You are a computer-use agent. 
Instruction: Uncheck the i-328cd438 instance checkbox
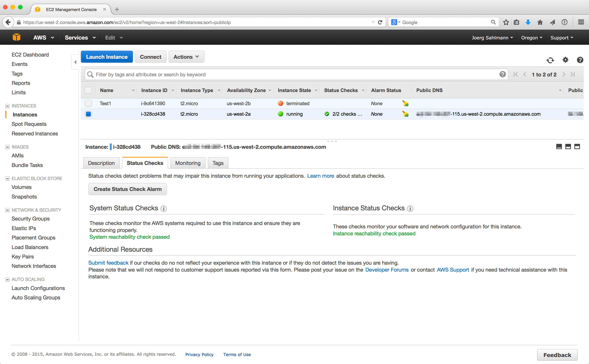click(x=88, y=114)
